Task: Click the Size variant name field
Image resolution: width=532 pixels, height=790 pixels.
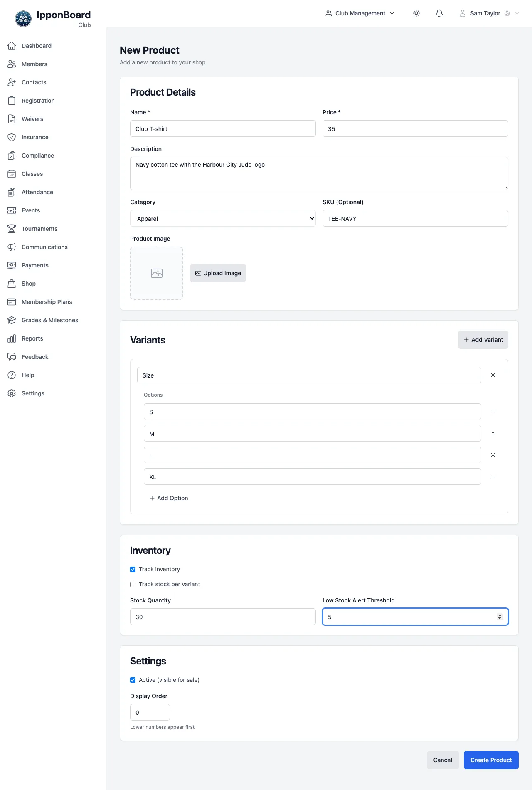Action: click(x=309, y=375)
